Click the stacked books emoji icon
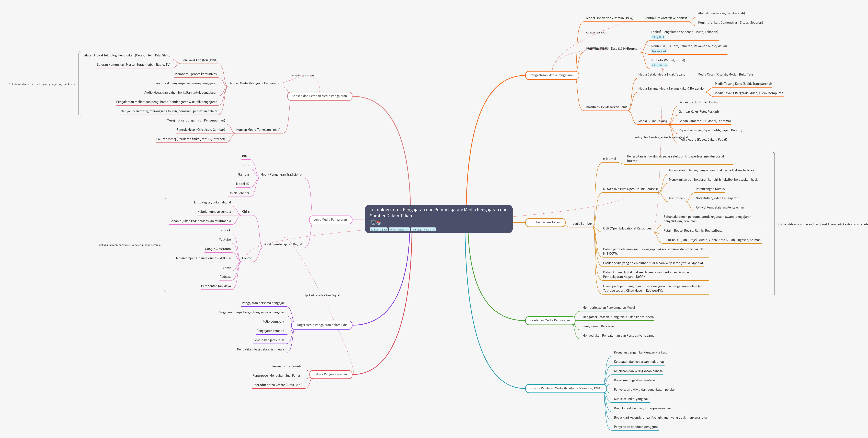868x438 pixels. pos(378,223)
